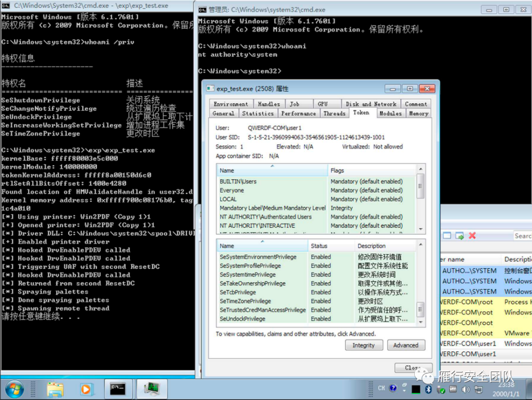
Task: Select the NT AUTHORITY\INTERACTIVE row
Action: pyautogui.click(x=316, y=225)
